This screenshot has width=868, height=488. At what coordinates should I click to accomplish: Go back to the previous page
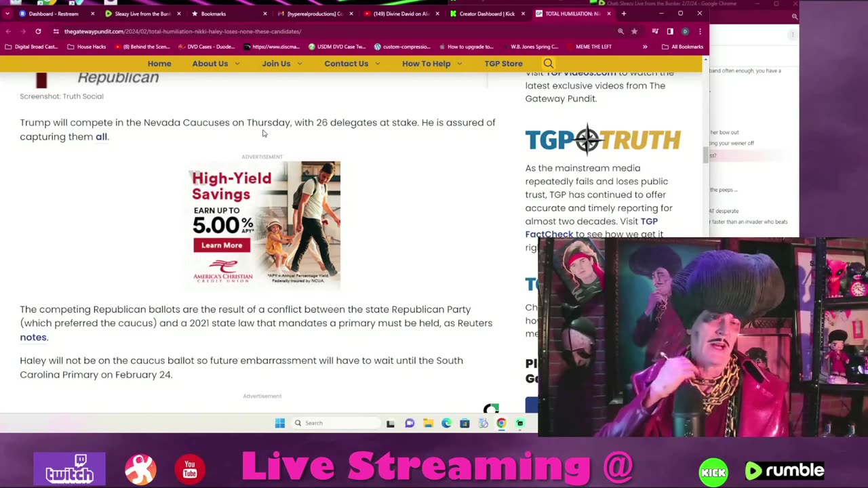pyautogui.click(x=7, y=31)
